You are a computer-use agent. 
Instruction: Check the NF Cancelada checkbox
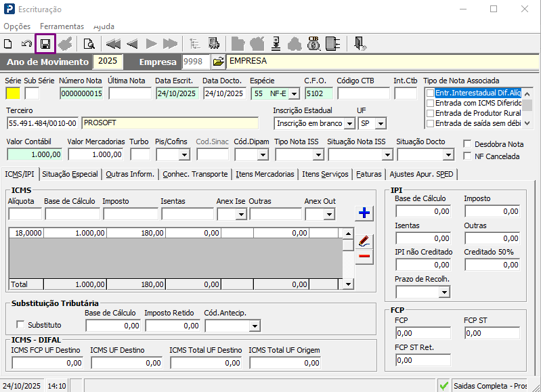[x=468, y=156]
